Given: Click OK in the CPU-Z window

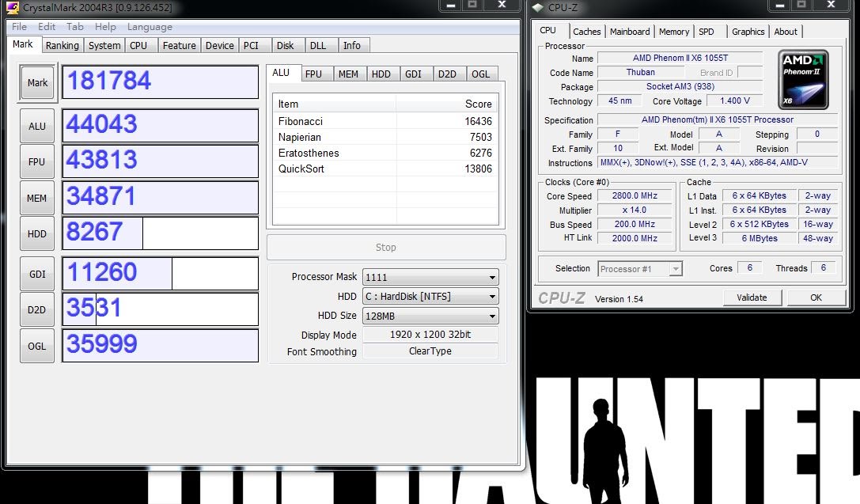Looking at the screenshot, I should 816,297.
